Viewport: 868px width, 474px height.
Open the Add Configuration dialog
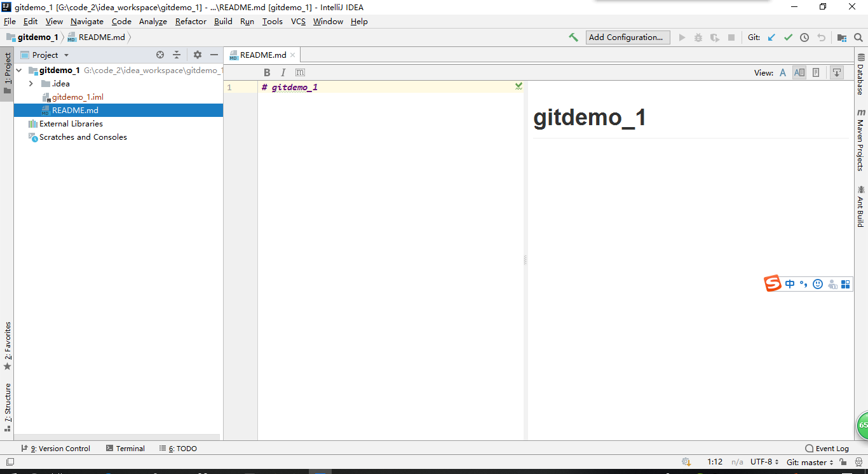pyautogui.click(x=627, y=37)
